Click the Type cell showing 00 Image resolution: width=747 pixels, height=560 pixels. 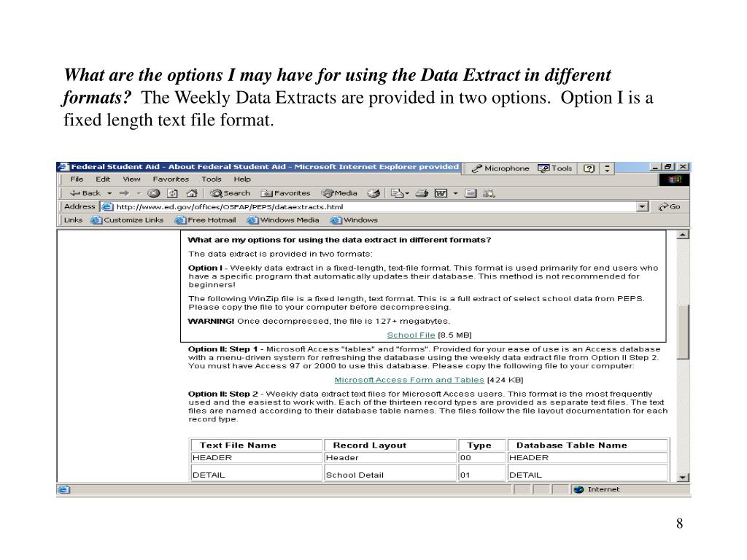pos(481,458)
